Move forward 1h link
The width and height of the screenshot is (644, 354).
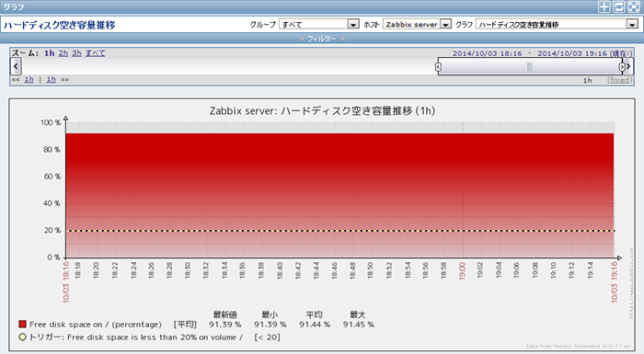[x=51, y=79]
